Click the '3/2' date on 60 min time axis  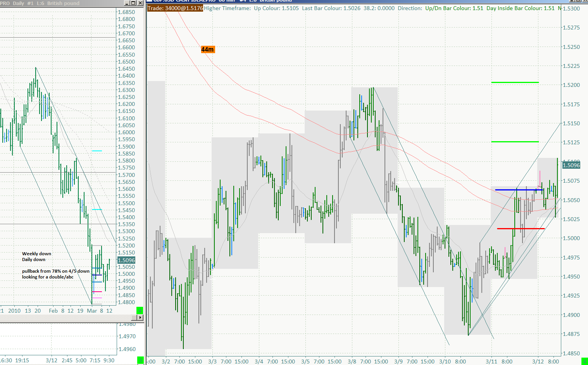click(166, 362)
